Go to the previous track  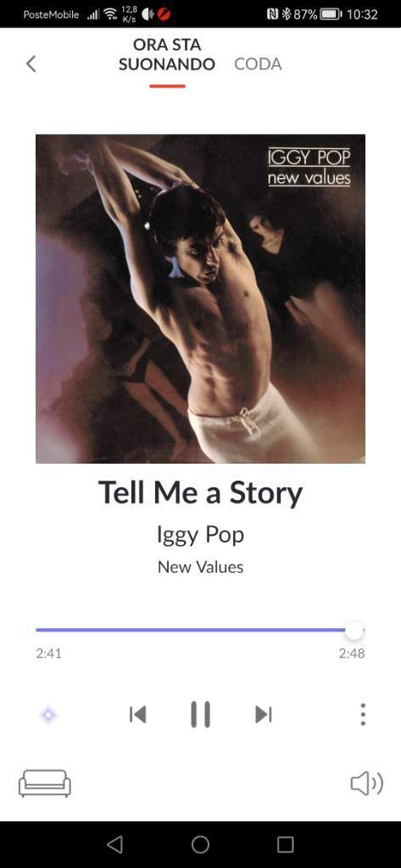(x=137, y=715)
